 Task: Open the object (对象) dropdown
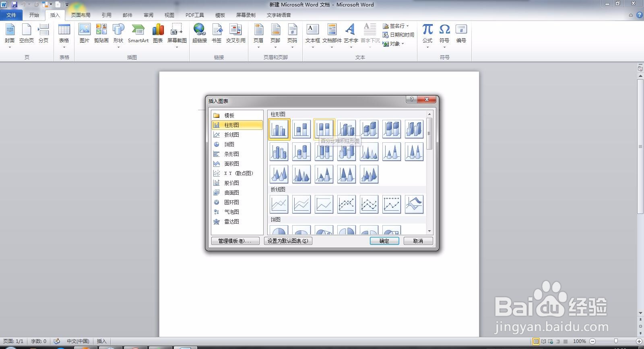click(x=393, y=44)
